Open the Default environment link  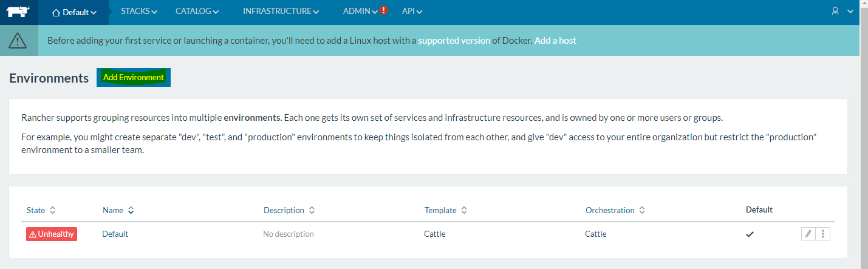[115, 234]
